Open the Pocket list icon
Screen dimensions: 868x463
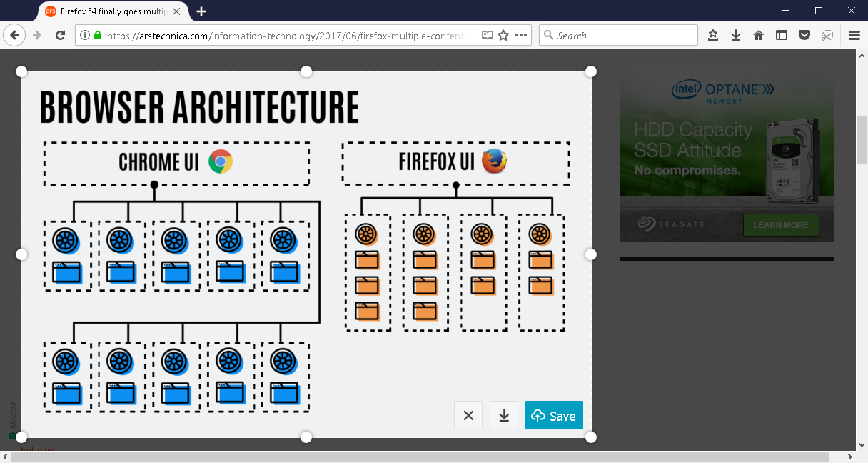click(x=804, y=35)
